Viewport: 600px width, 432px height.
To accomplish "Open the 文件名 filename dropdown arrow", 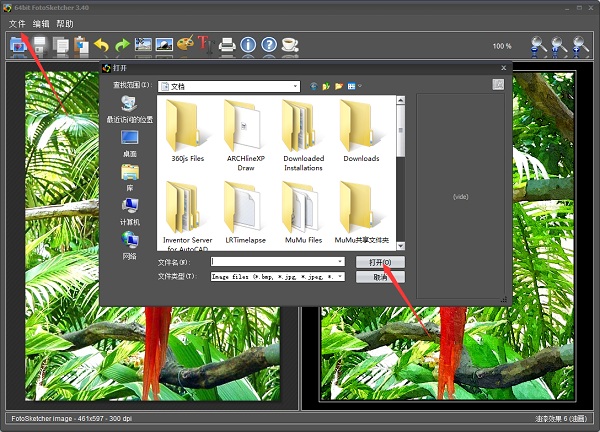I will pos(340,262).
